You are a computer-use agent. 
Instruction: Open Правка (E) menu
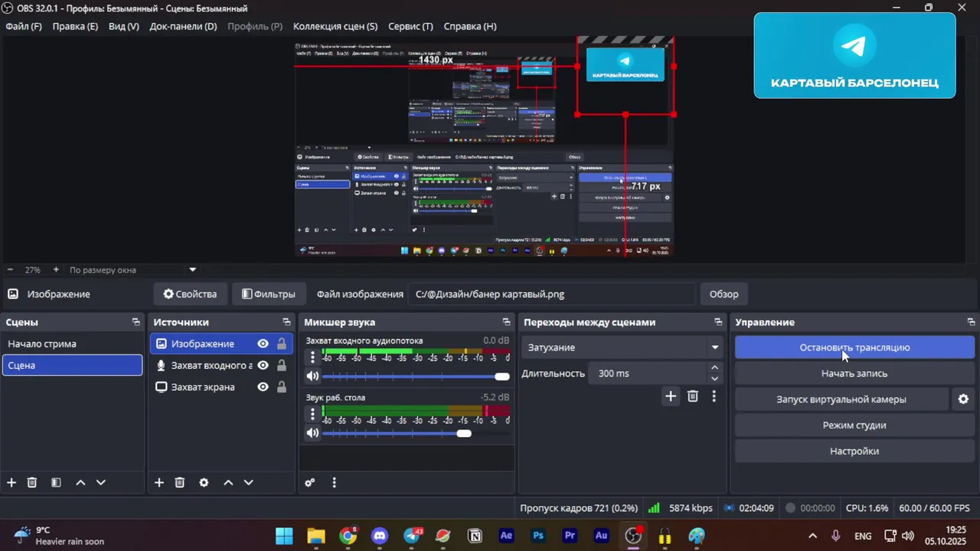pyautogui.click(x=75, y=26)
